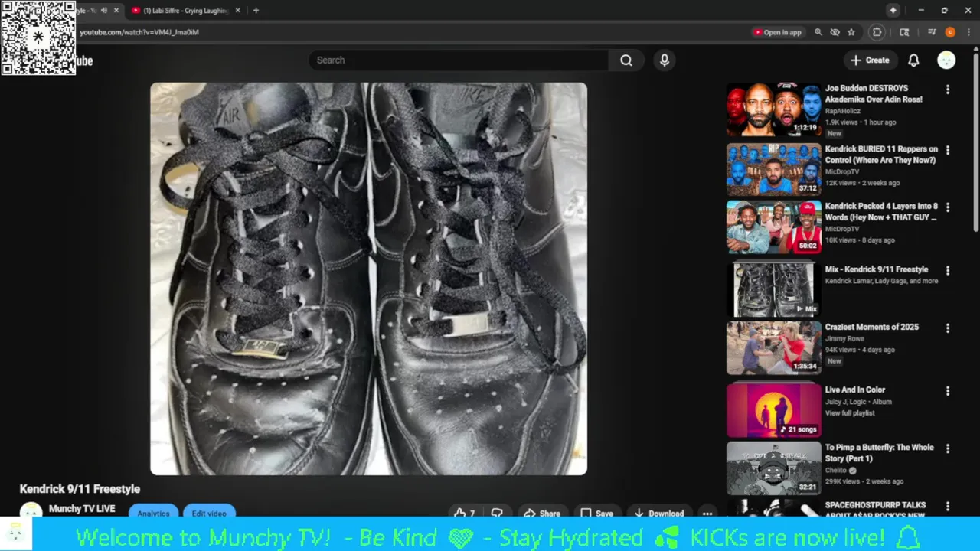The height and width of the screenshot is (551, 980).
Task: Open options menu for Kendrick BURIED 11 Rappers
Action: (948, 150)
